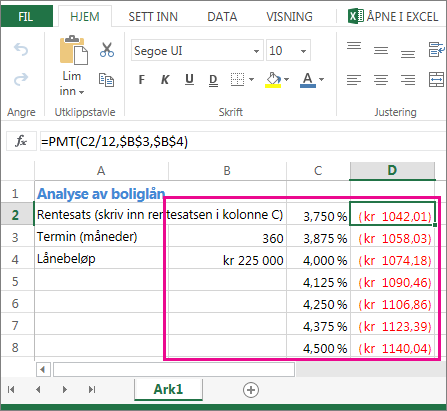Select column A header

pos(101,171)
